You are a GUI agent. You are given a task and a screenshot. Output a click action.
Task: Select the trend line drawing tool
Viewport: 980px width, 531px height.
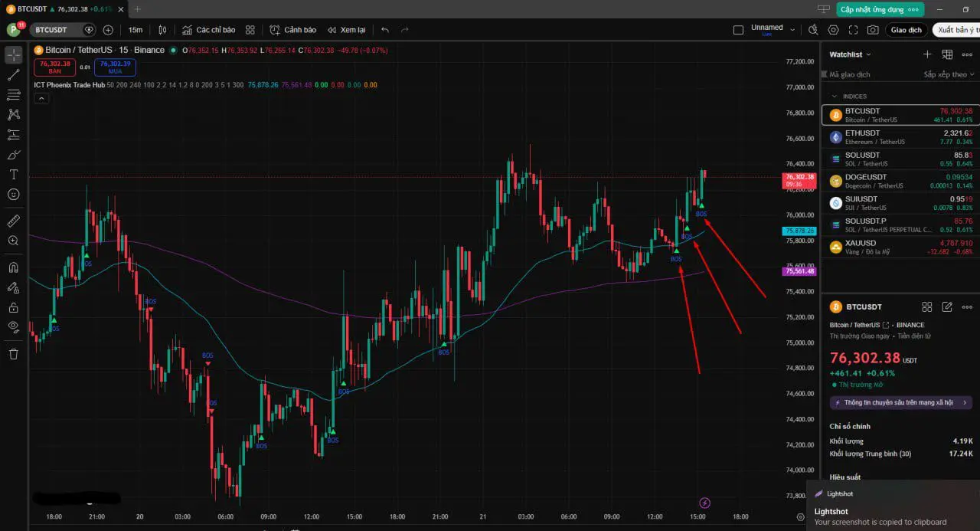point(13,75)
